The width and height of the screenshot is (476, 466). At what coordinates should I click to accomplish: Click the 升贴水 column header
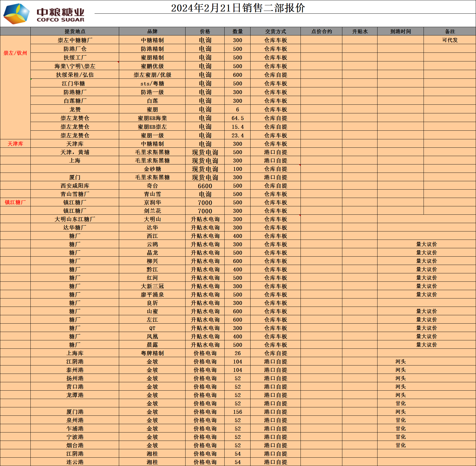[x=360, y=32]
